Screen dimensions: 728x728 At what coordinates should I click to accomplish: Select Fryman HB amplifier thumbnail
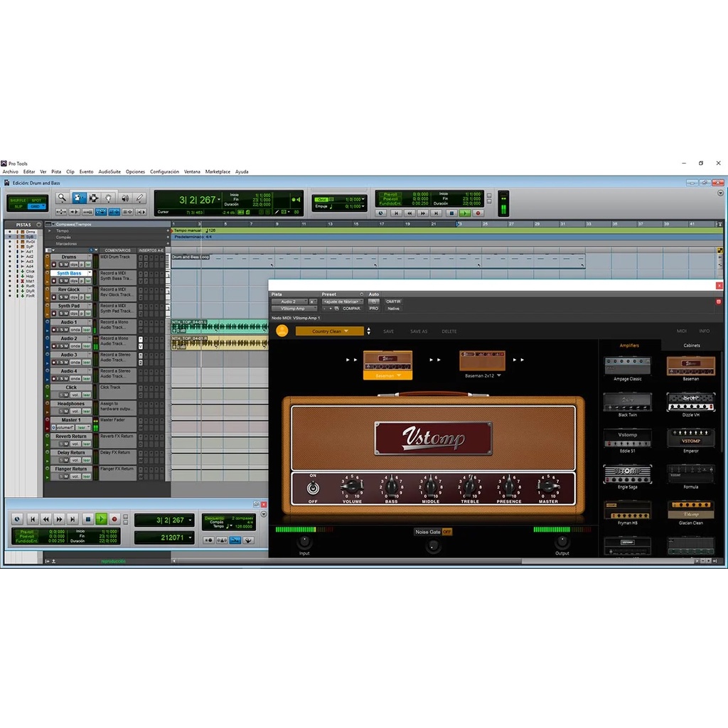(627, 510)
